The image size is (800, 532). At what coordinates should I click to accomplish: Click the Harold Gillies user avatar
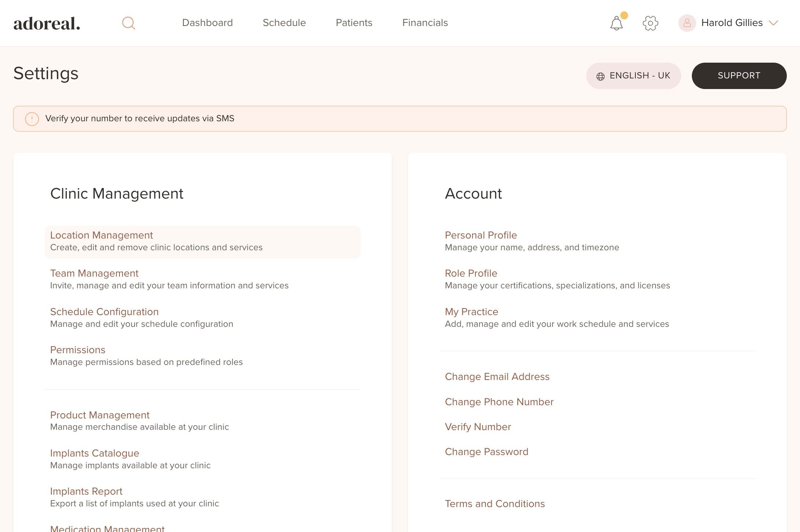[687, 23]
